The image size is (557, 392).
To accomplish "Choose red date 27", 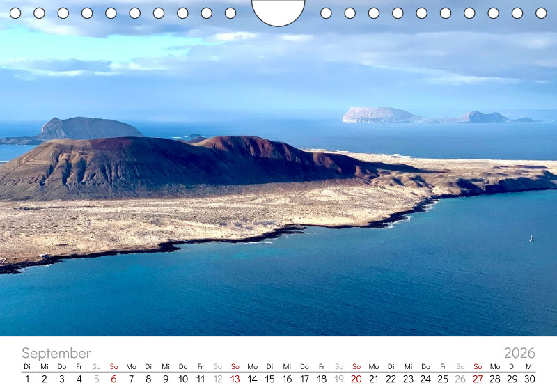I will click(478, 379).
